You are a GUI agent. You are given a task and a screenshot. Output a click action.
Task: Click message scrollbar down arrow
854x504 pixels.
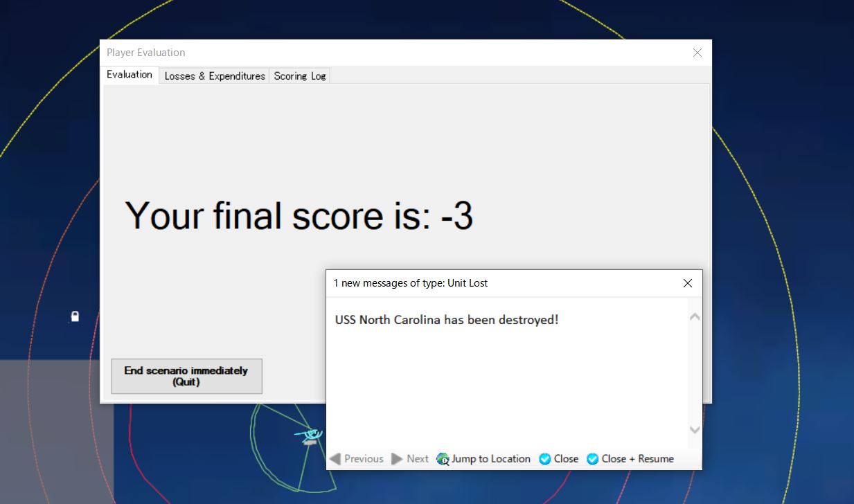tap(695, 430)
